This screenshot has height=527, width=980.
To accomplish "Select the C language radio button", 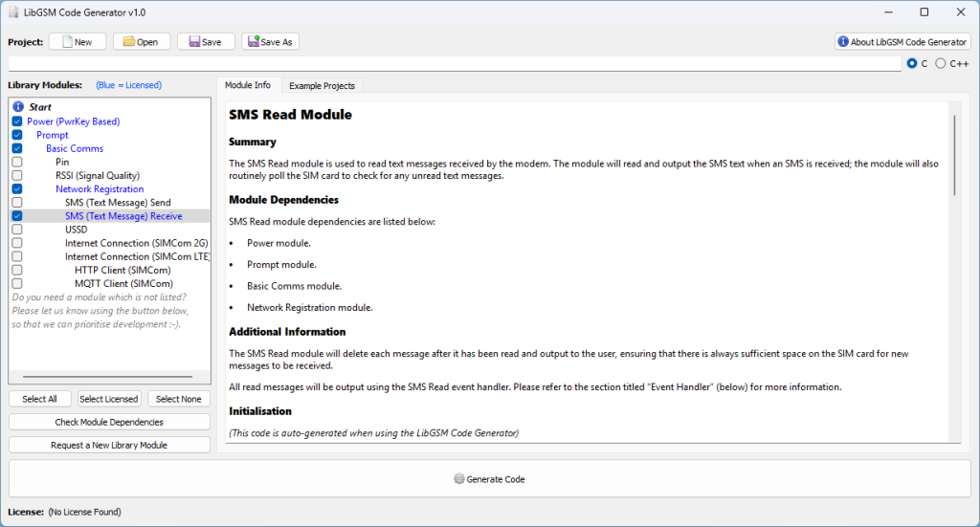I will [912, 64].
